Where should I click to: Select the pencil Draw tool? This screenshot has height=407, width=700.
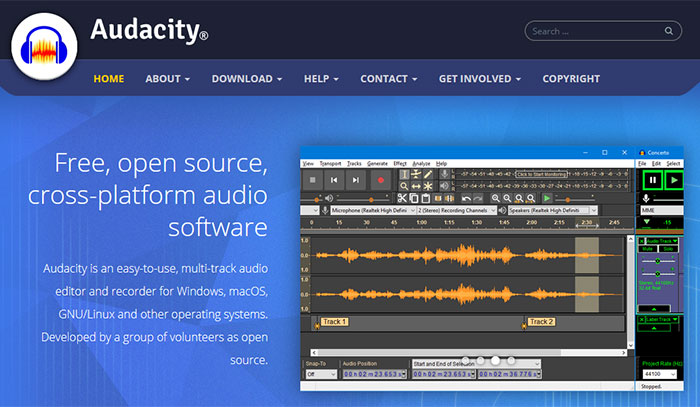coord(428,174)
